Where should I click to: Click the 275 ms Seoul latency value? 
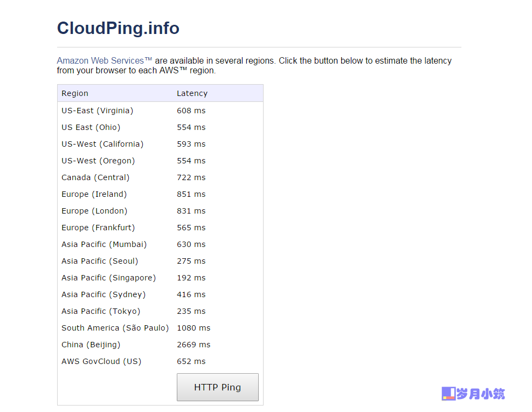pos(191,261)
